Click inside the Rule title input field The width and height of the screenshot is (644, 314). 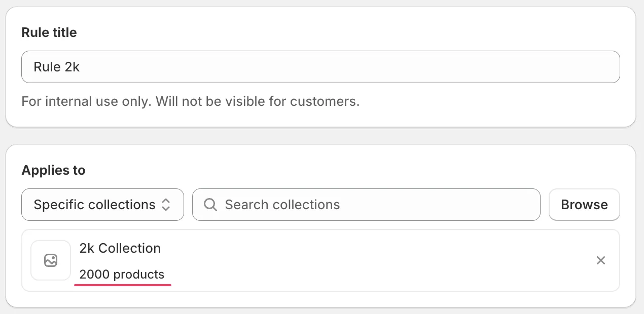(319, 66)
